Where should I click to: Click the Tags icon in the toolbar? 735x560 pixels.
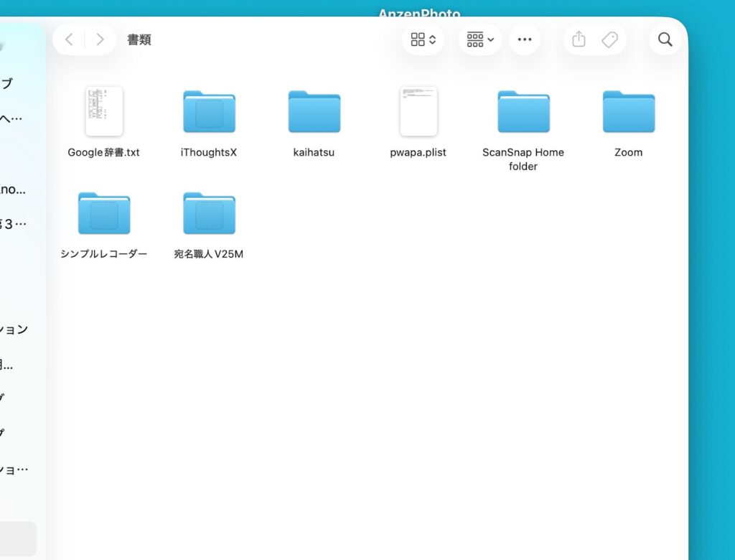click(x=611, y=39)
